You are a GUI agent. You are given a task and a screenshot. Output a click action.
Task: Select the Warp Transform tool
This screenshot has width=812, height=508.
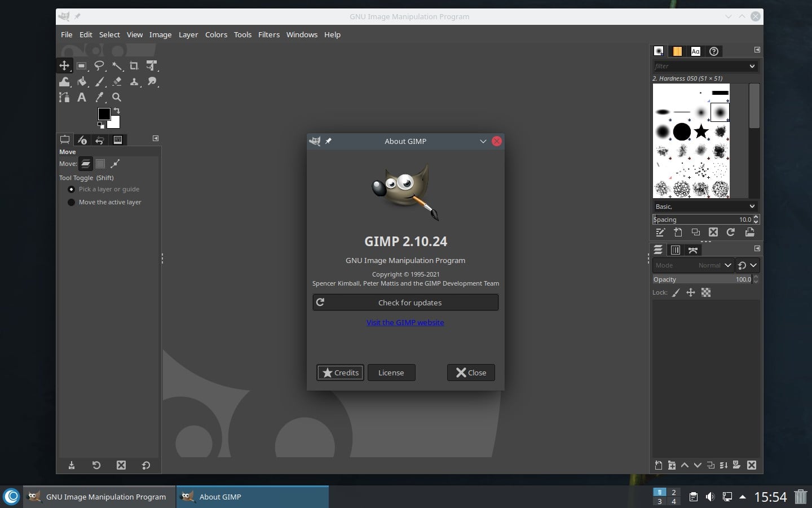point(64,82)
